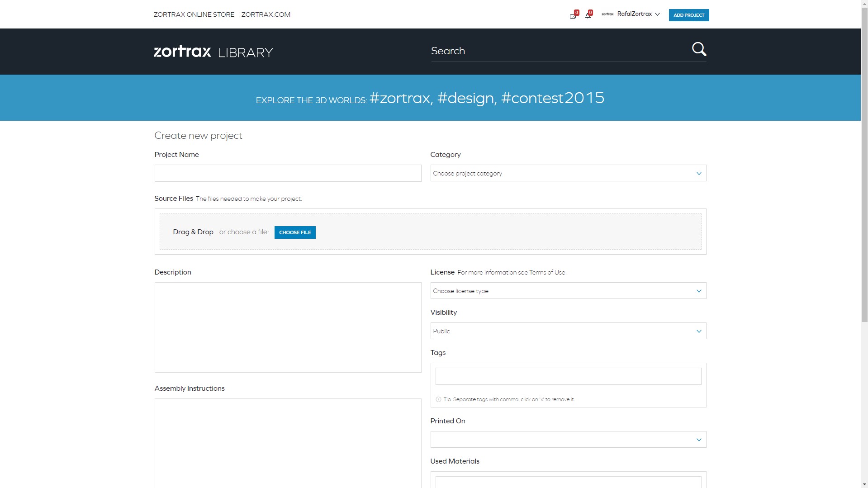The height and width of the screenshot is (488, 868).
Task: Focus the Project Name input field
Action: coord(288,173)
